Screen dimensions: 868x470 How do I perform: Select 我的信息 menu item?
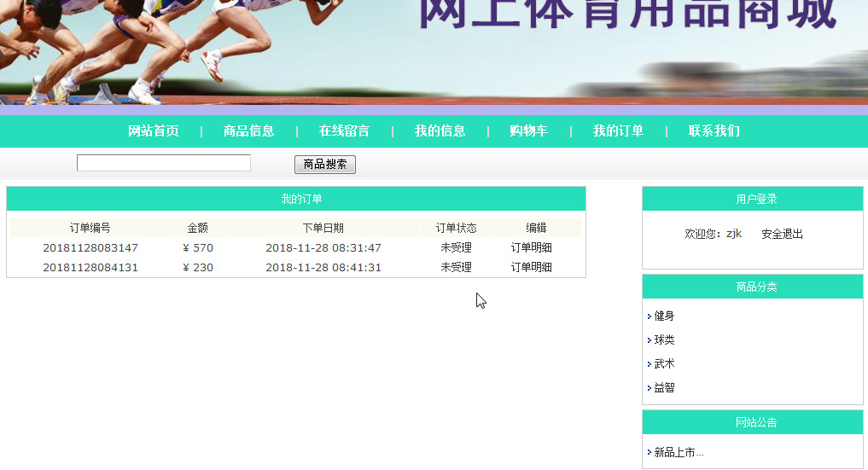[x=440, y=131]
